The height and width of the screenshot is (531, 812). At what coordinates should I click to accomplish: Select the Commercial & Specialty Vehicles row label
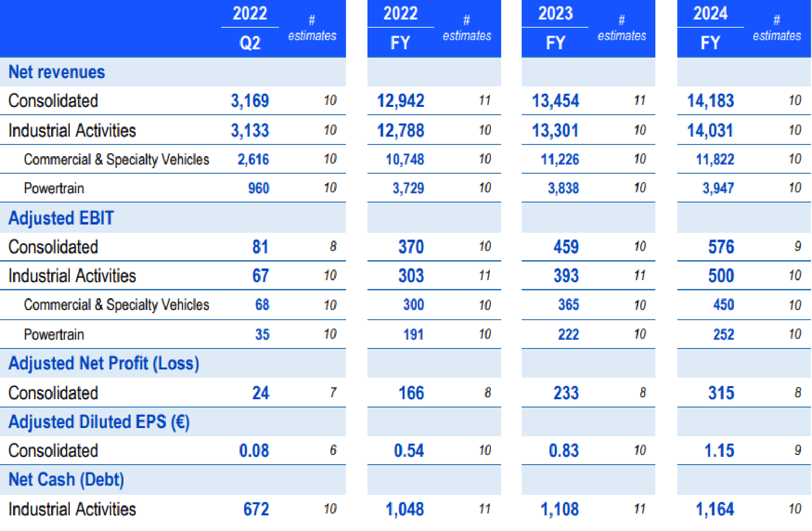click(x=117, y=159)
